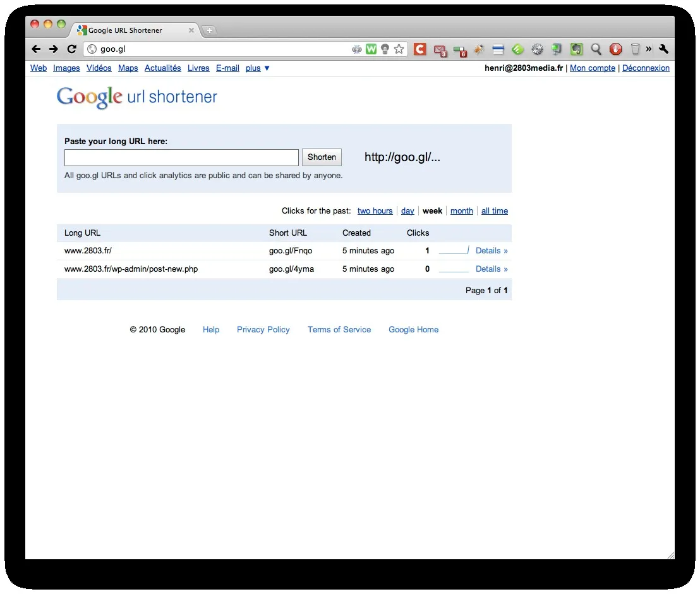Open the Actualités link

click(163, 68)
